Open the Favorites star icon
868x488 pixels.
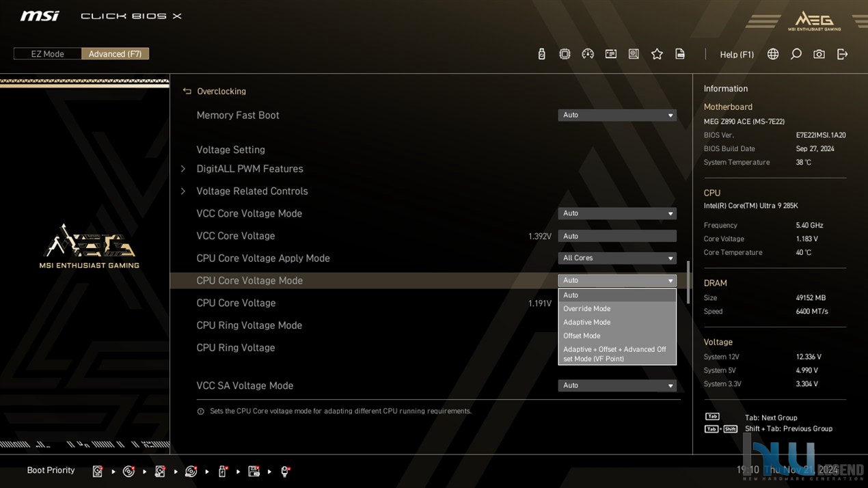point(657,54)
